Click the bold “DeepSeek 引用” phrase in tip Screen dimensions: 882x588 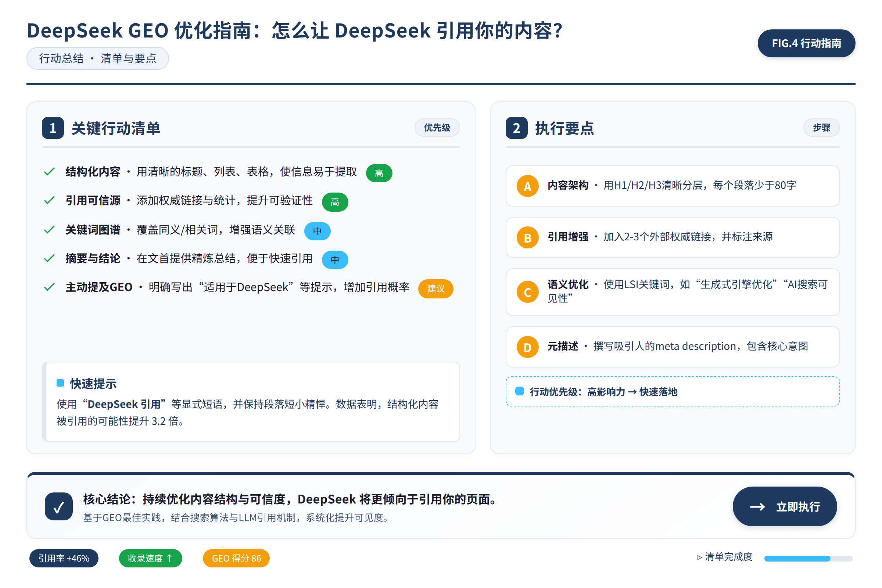pyautogui.click(x=124, y=404)
